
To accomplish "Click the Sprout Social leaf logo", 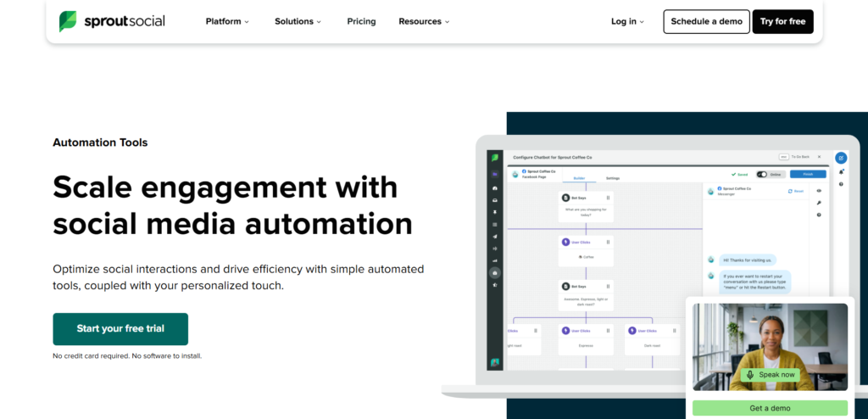I will [68, 21].
